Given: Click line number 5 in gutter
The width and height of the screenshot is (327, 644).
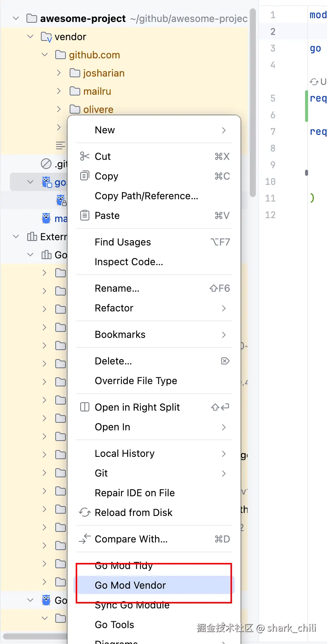Looking at the screenshot, I should point(272,98).
